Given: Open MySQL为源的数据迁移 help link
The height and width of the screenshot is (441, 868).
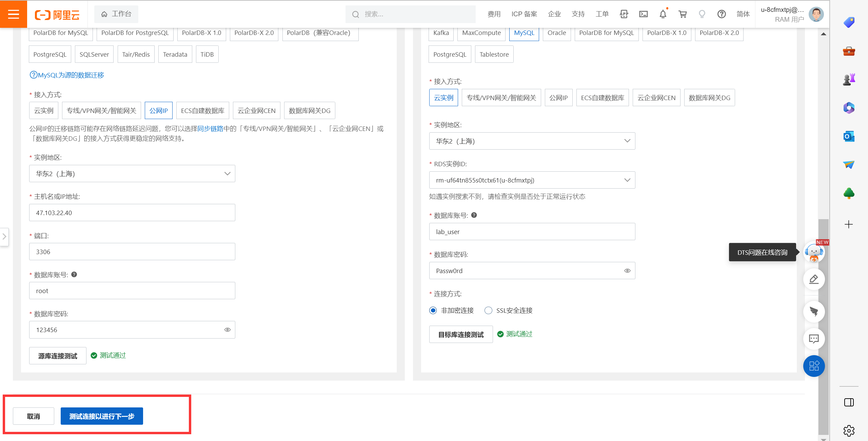Looking at the screenshot, I should tap(67, 75).
